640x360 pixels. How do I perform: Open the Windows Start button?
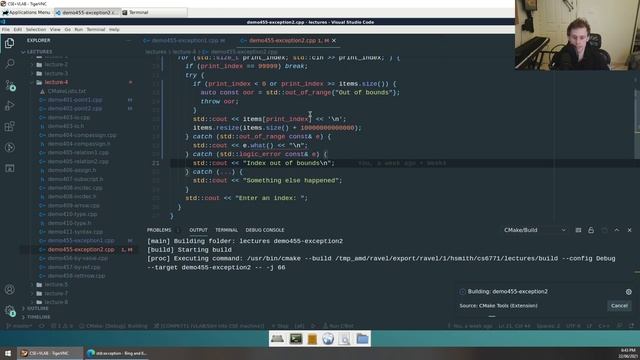(x=8, y=353)
